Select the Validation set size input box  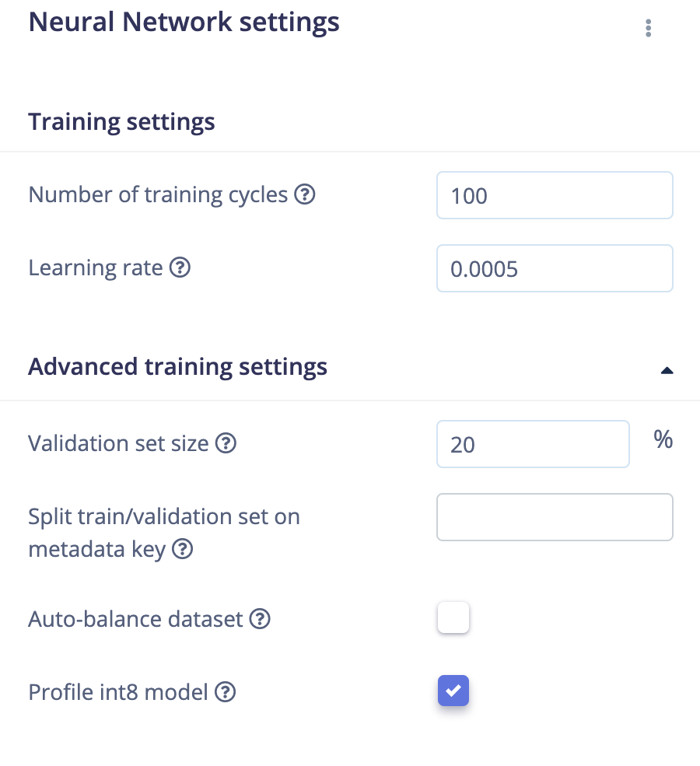point(533,444)
